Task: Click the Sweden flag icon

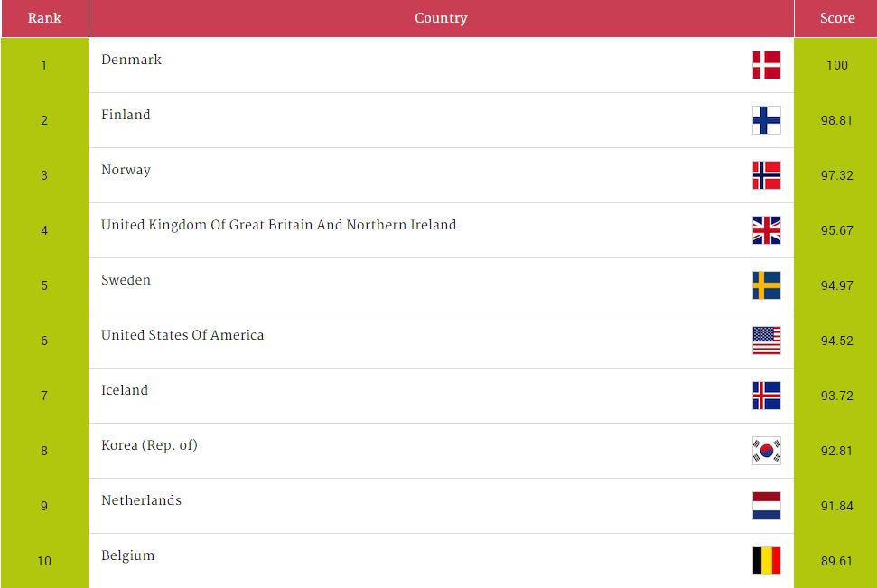Action: 766,285
